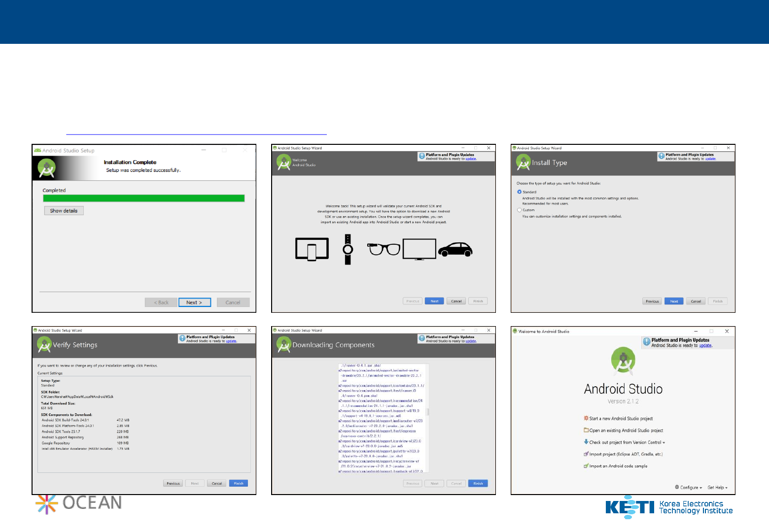Open the Get Help dropdown in welcome window
Image resolution: width=769 pixels, height=532 pixels.
pos(718,488)
